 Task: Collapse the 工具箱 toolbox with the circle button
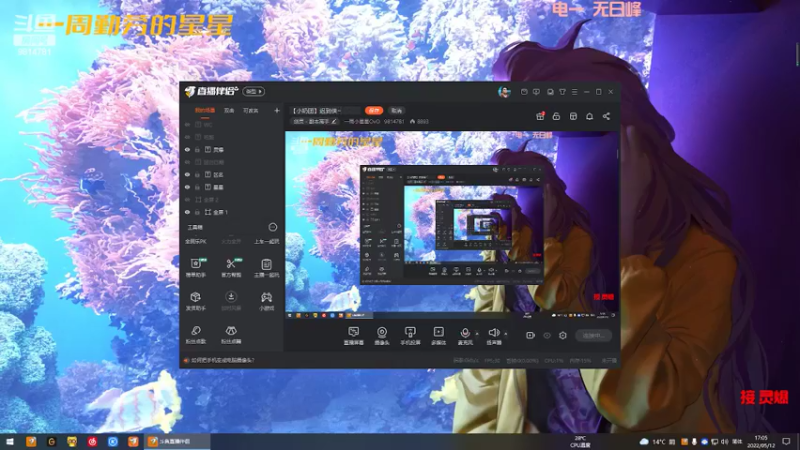point(273,227)
